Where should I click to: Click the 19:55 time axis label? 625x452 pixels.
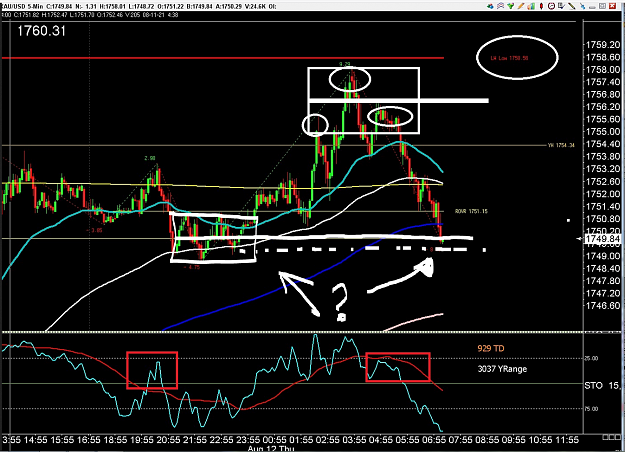(142, 440)
